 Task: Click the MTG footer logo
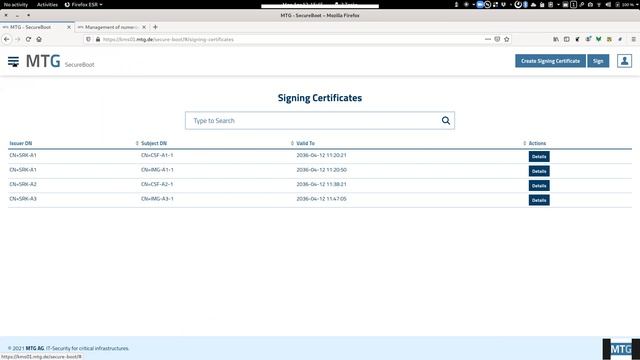tap(621, 349)
